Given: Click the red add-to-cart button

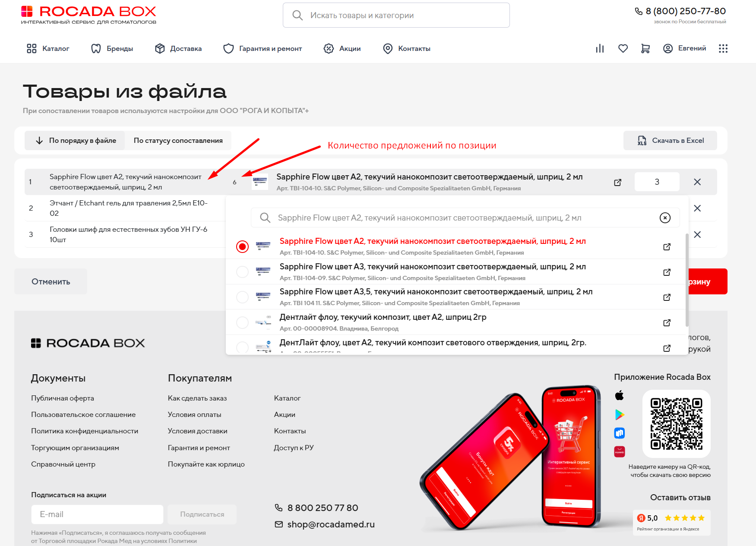Looking at the screenshot, I should (x=707, y=281).
